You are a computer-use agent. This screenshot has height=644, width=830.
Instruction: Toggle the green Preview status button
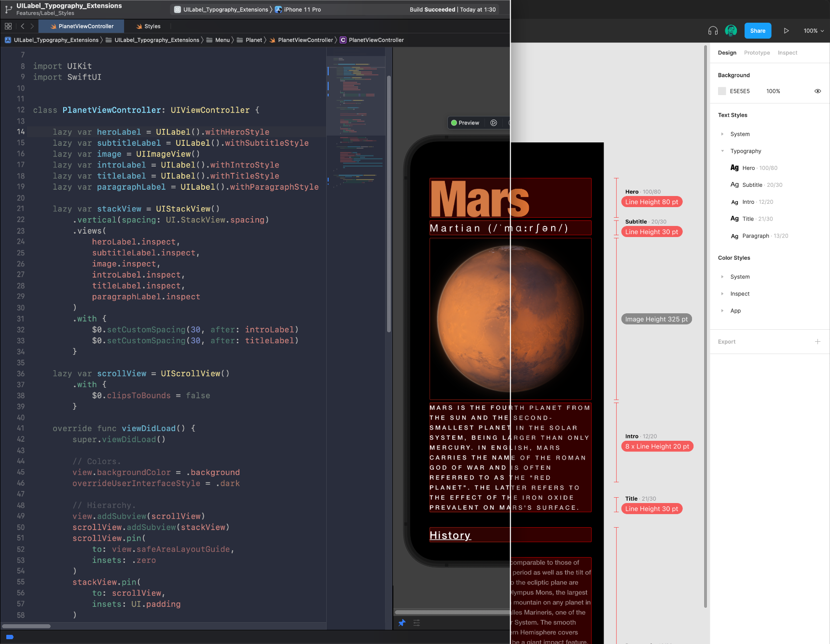[x=465, y=123]
